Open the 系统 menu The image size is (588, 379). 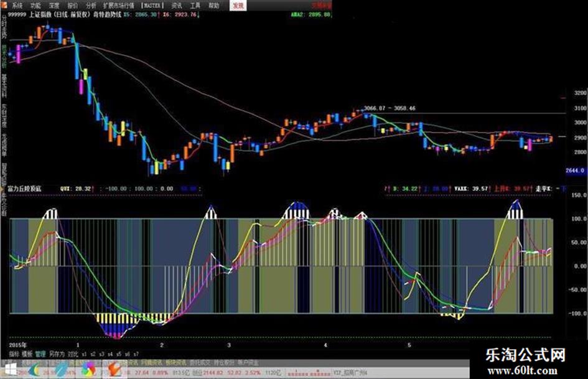pos(17,6)
